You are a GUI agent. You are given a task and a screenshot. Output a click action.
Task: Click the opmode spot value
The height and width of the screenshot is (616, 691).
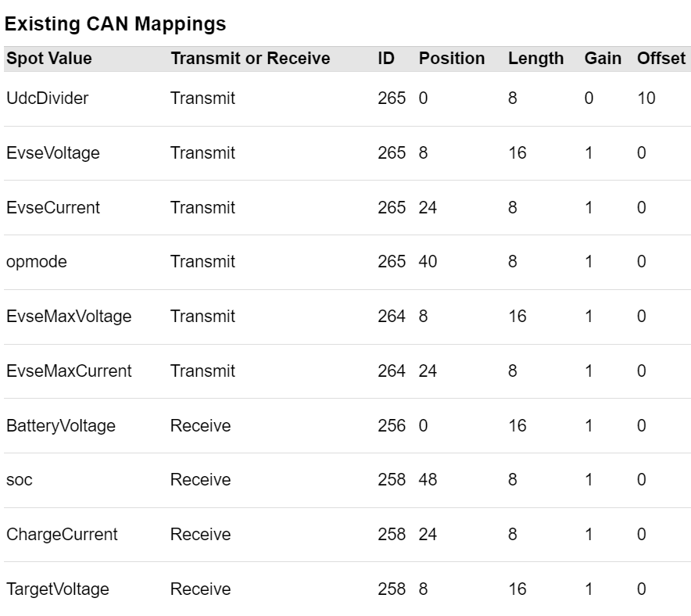coord(37,262)
